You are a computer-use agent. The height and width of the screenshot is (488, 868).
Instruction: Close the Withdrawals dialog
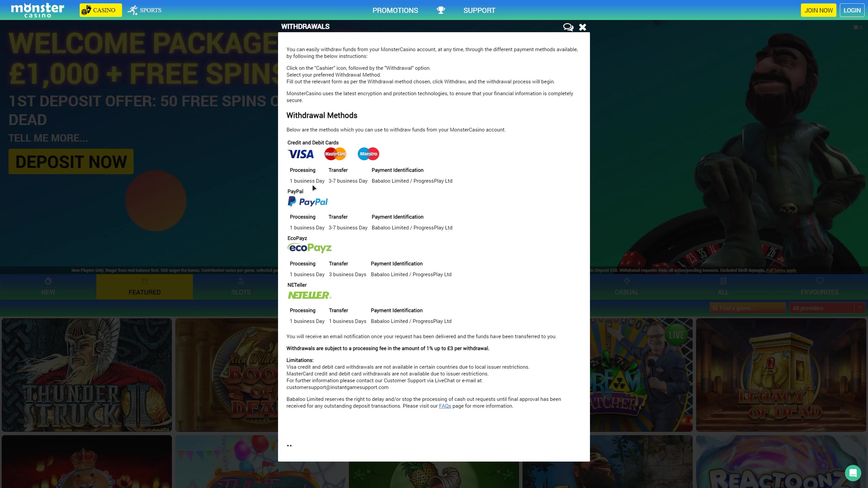[583, 27]
